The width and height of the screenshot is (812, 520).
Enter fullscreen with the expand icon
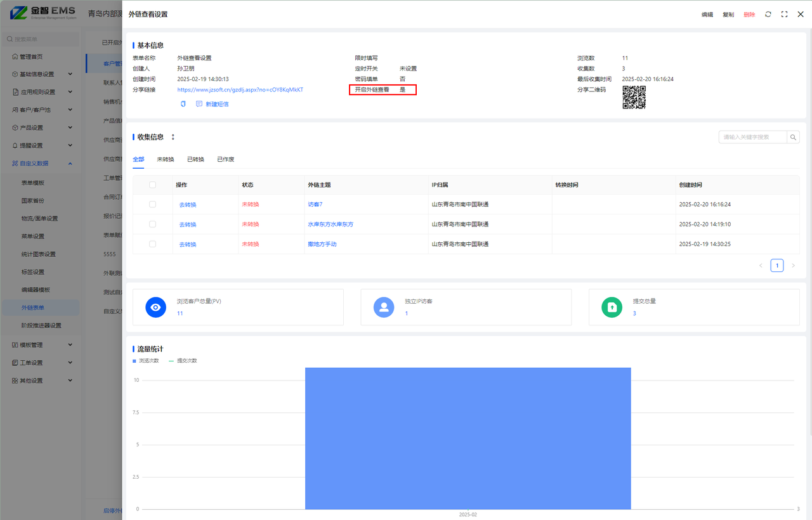point(785,14)
